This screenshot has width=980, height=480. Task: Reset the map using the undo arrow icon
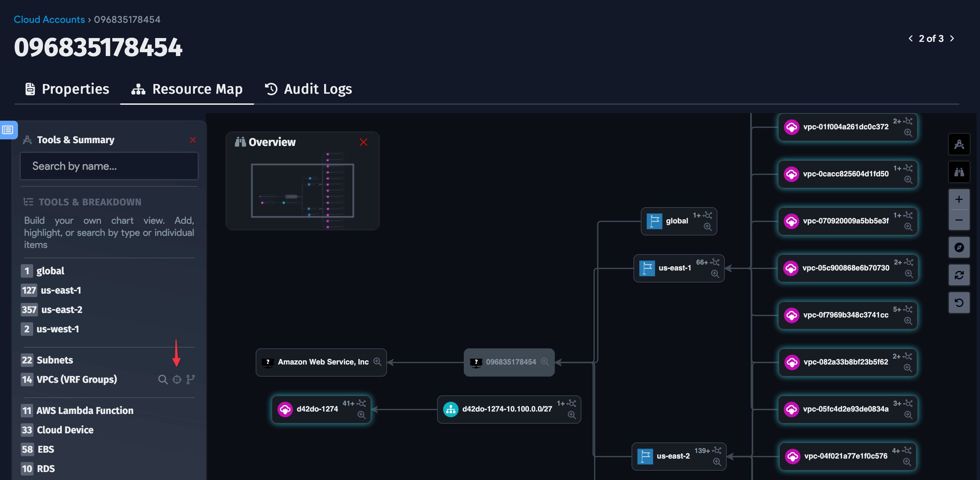pyautogui.click(x=959, y=303)
